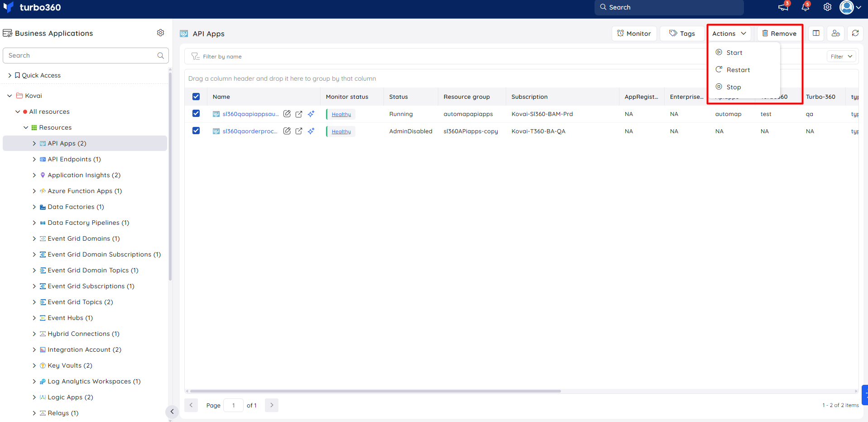Image resolution: width=868 pixels, height=422 pixels.
Task: Open the notifications bell icon
Action: click(x=805, y=7)
